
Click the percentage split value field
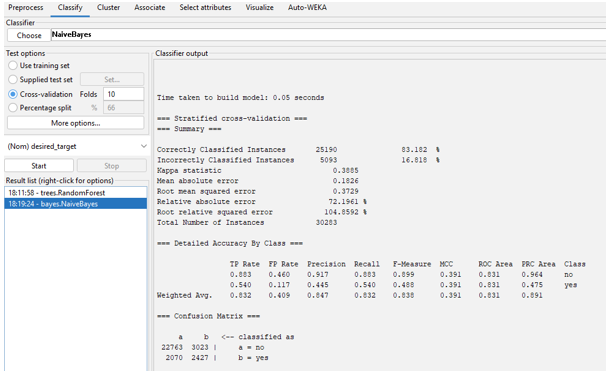tap(123, 108)
